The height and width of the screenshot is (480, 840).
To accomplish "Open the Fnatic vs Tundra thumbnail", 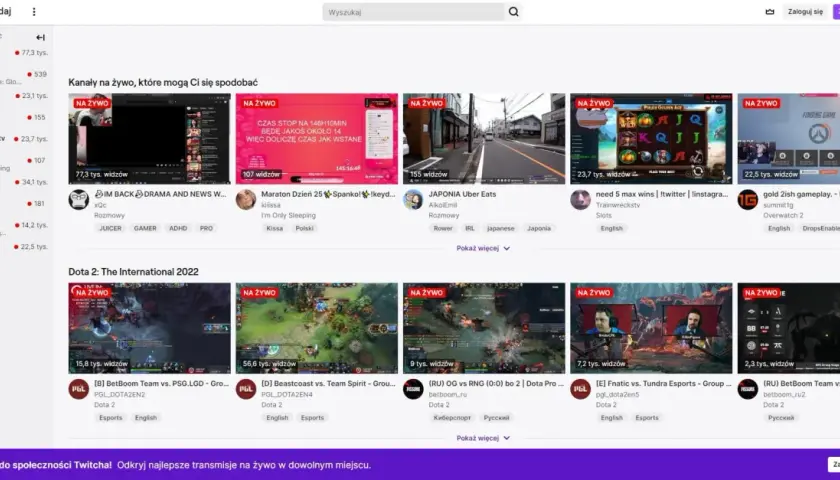I will pos(651,328).
